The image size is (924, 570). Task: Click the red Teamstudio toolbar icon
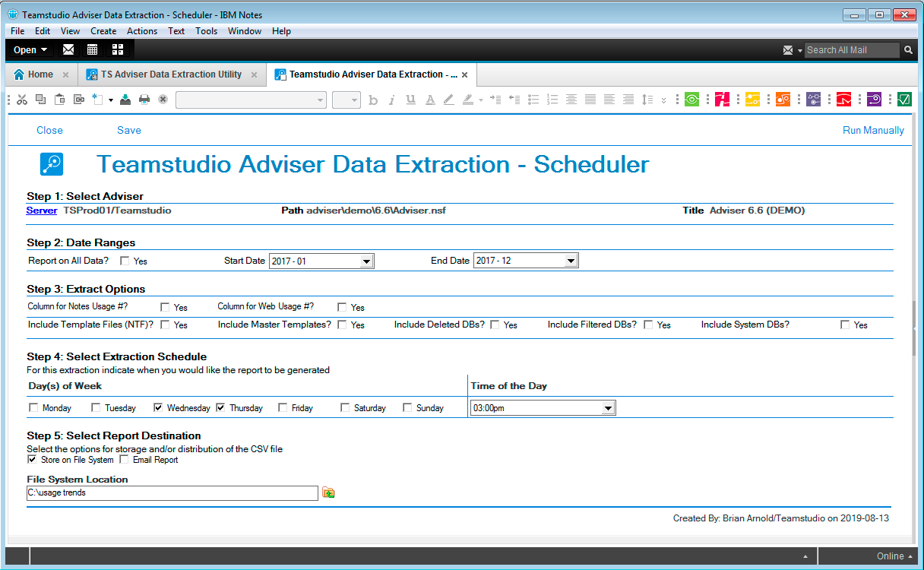pos(843,100)
